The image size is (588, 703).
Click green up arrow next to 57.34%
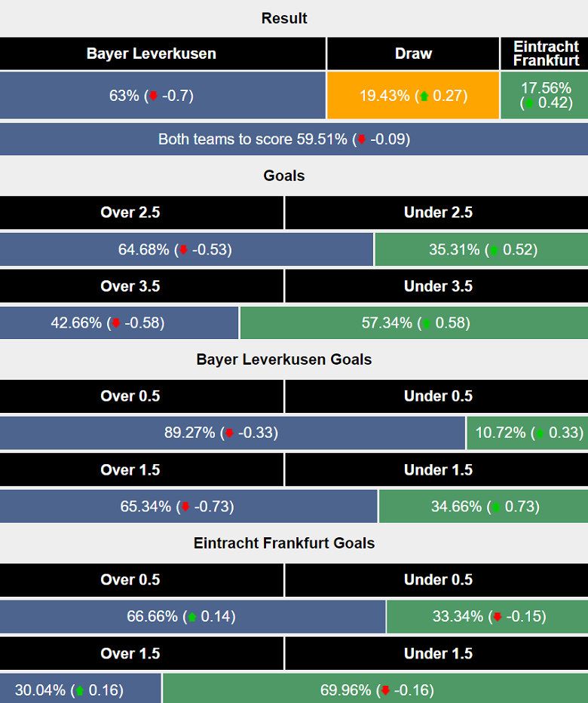point(427,323)
